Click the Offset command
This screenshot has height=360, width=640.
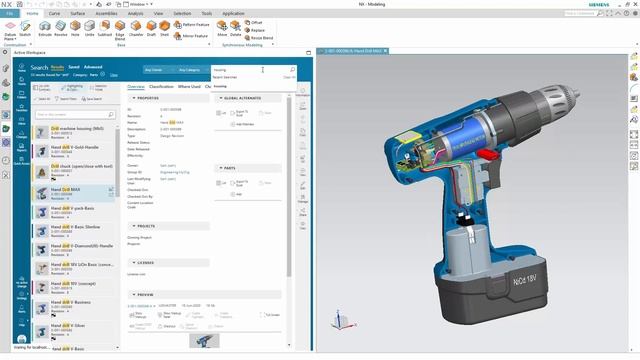[x=253, y=22]
